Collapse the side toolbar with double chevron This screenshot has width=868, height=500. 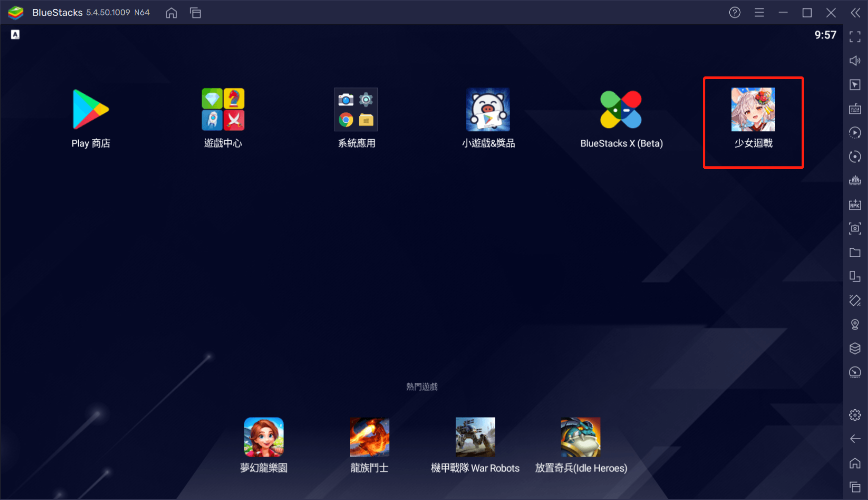click(856, 12)
